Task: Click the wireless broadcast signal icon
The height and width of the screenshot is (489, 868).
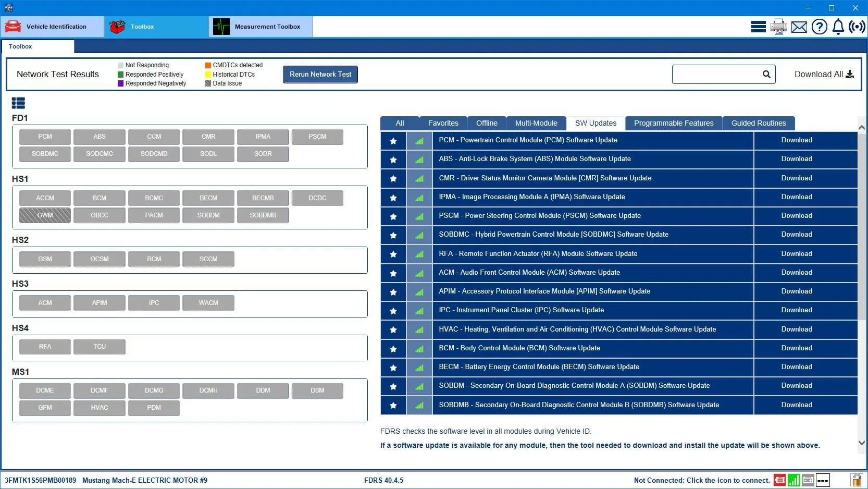Action: point(857,27)
